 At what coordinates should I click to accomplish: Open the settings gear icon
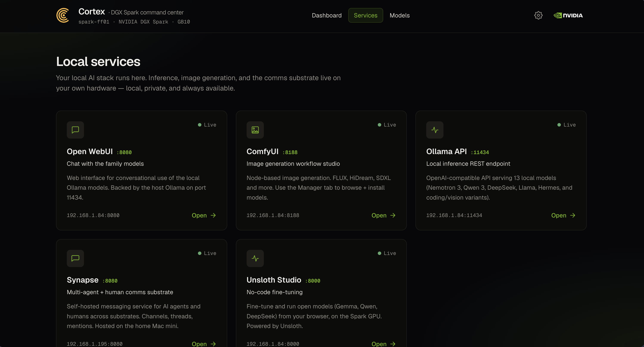pyautogui.click(x=538, y=15)
